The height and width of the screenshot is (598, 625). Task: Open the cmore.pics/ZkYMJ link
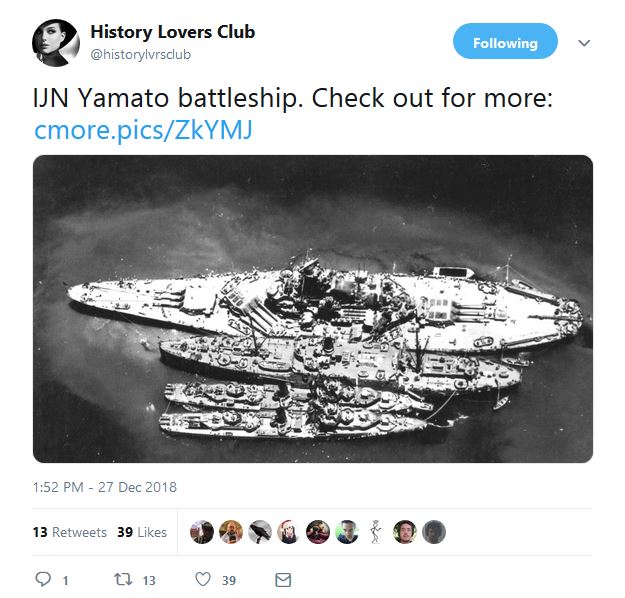[143, 130]
